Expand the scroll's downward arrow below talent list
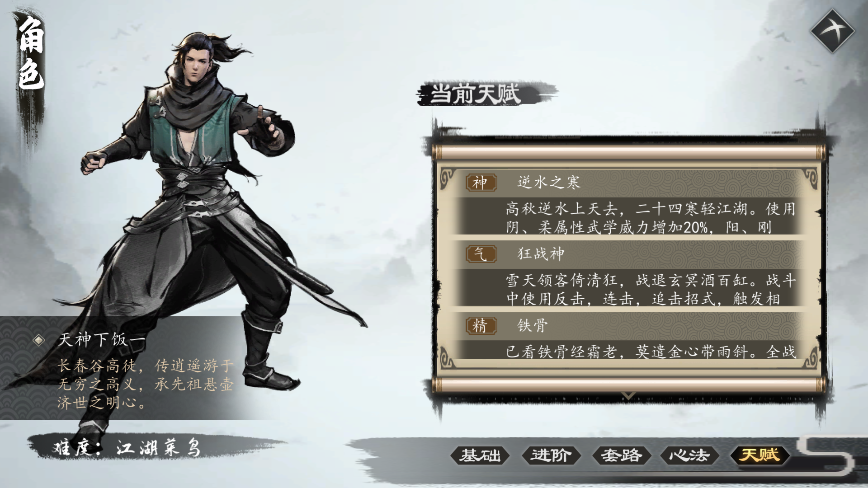868x488 pixels. (628, 396)
